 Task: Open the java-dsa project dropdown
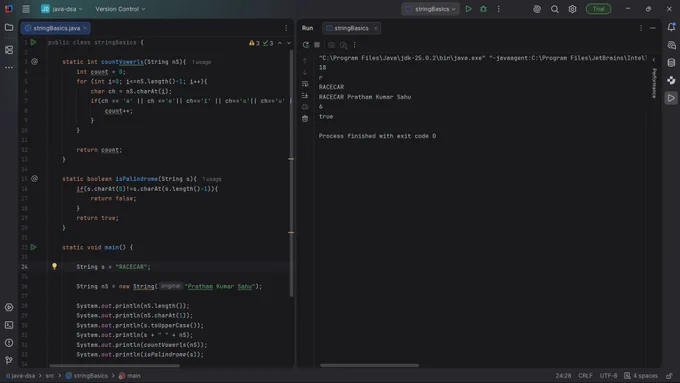tap(61, 9)
